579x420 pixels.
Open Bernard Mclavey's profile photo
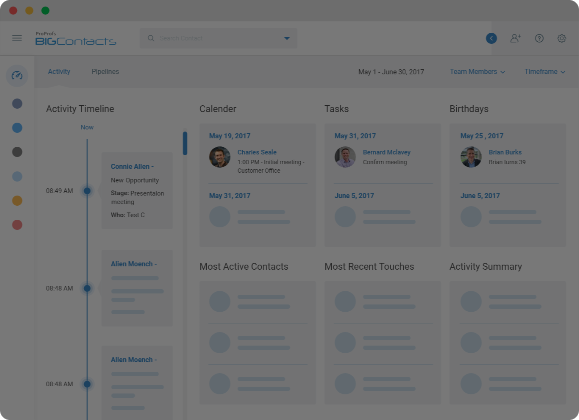[x=345, y=157]
